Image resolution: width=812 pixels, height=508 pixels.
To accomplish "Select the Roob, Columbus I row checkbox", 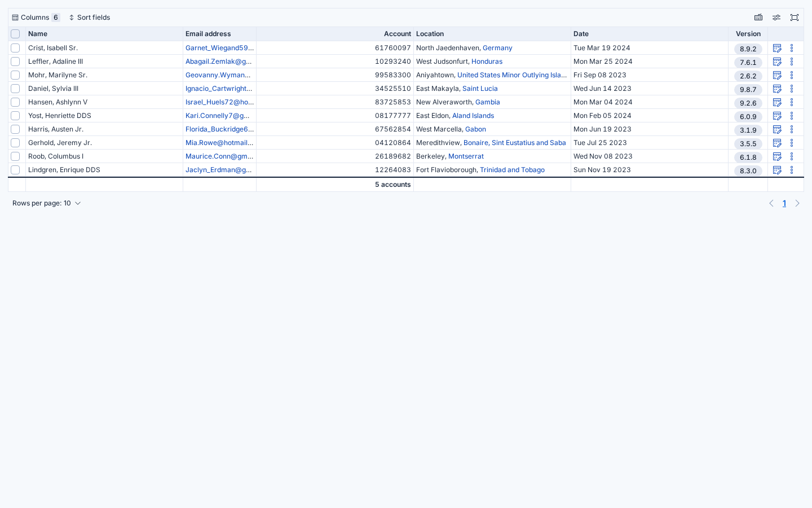I will click(x=15, y=156).
